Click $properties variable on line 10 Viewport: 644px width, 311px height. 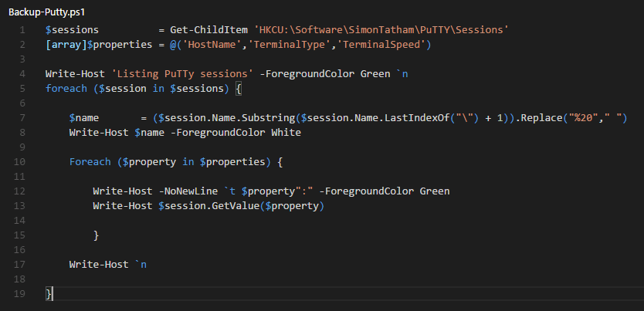coord(232,162)
